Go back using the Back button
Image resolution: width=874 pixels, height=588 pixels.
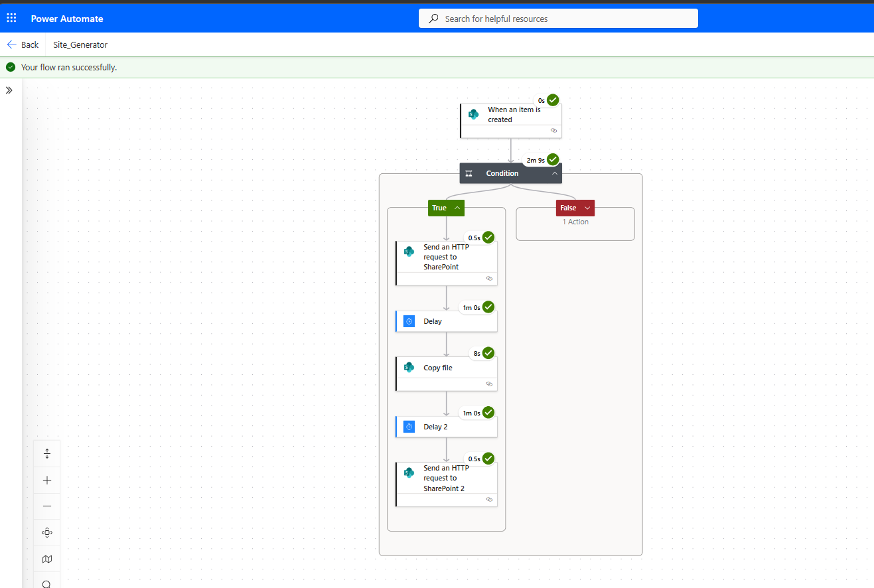23,44
